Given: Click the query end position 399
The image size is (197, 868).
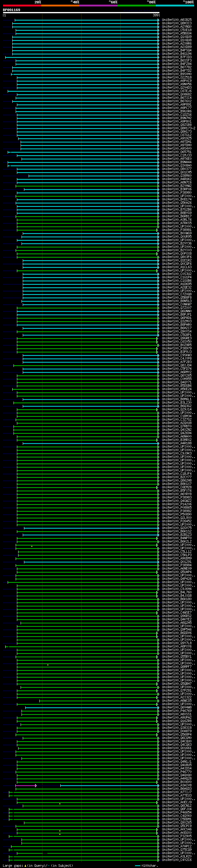Looking at the screenshot, I should (155, 15).
